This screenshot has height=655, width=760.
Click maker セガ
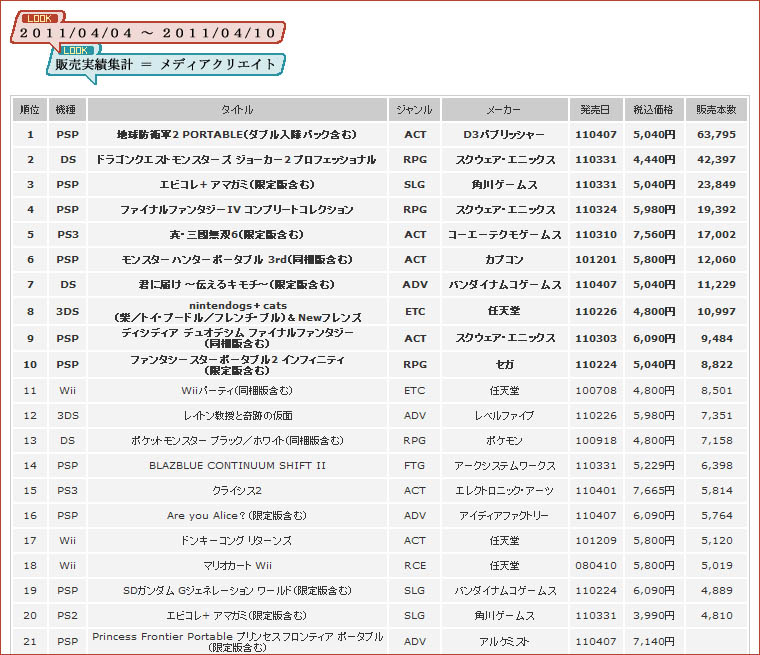point(505,365)
